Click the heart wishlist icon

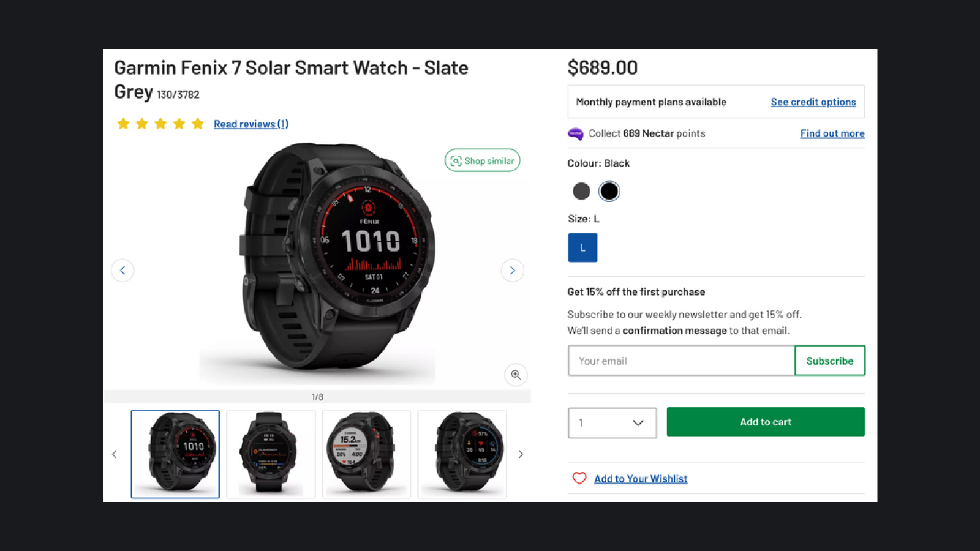click(579, 478)
